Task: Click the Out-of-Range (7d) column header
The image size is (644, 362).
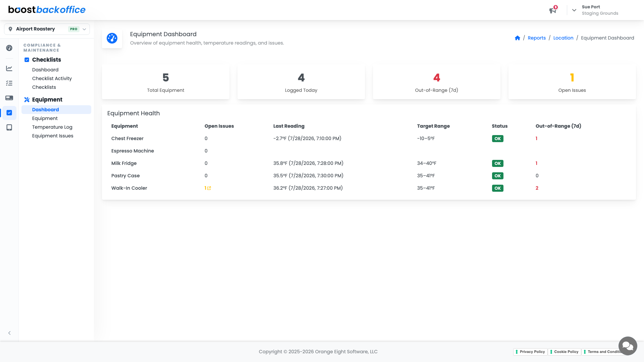Action: (x=558, y=126)
